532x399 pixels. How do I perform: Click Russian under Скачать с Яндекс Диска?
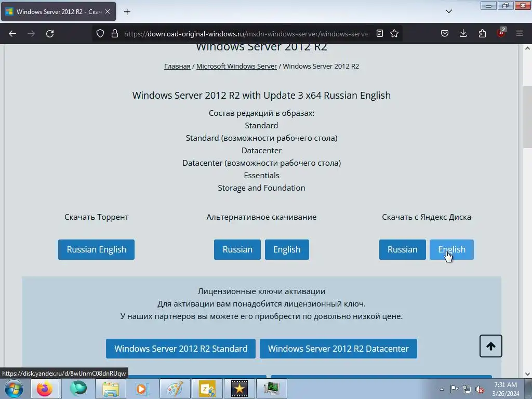[x=403, y=249]
